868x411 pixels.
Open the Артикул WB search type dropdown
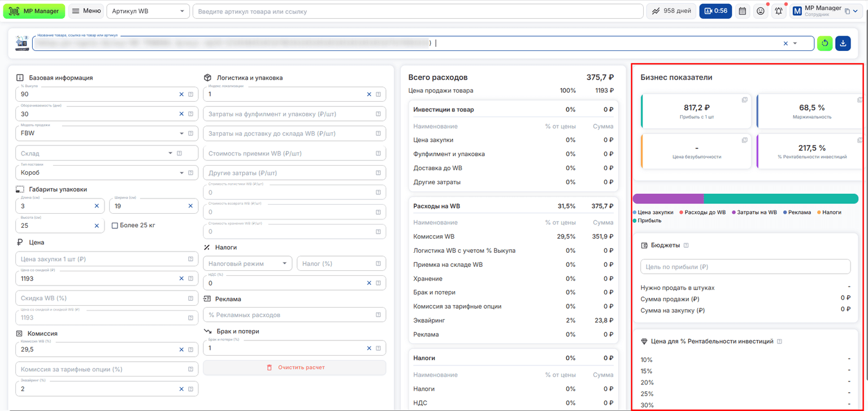[148, 11]
